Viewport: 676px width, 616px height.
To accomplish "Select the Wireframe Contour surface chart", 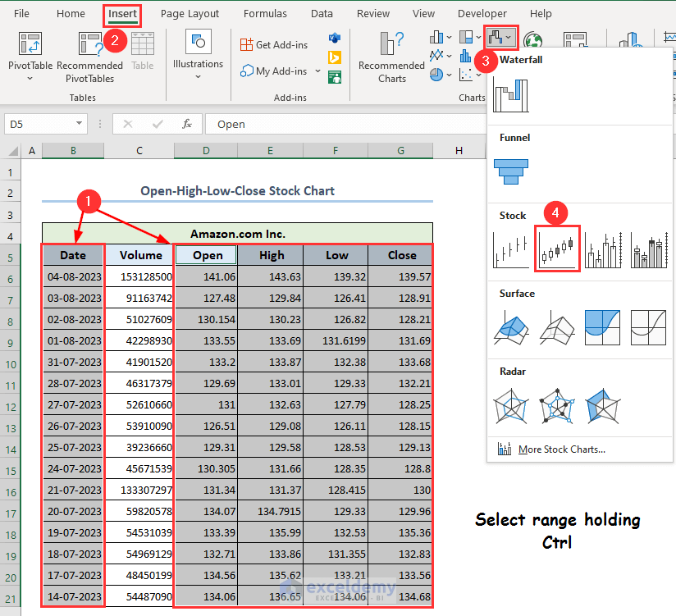I will [648, 327].
